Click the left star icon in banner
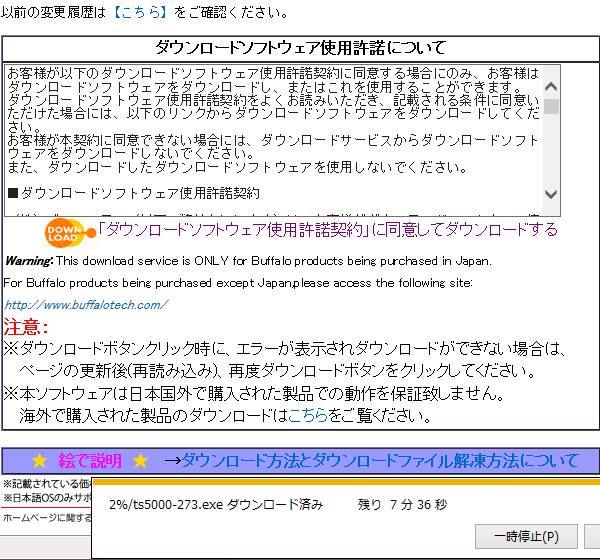600x560 pixels. (39, 461)
